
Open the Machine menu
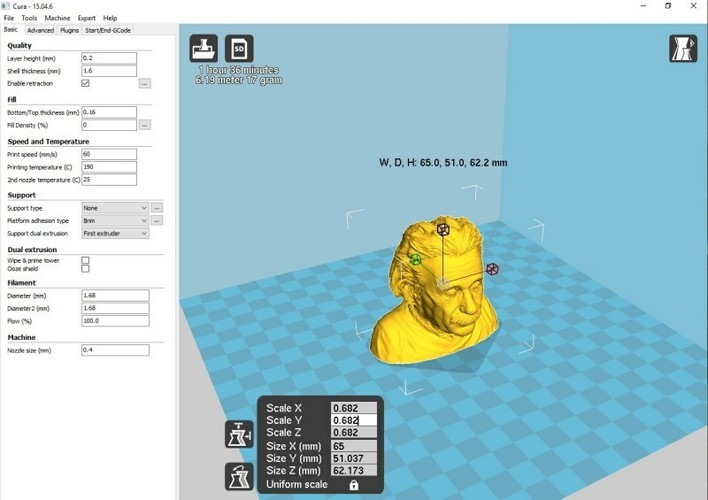coord(57,18)
